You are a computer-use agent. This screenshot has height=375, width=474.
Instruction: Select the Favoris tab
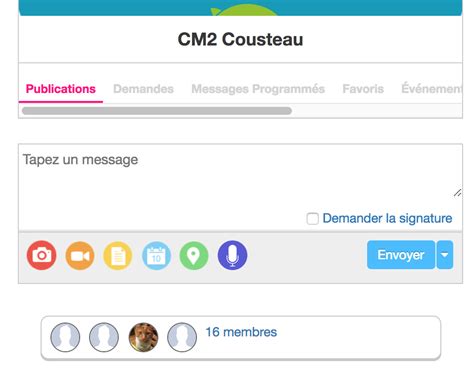click(363, 89)
